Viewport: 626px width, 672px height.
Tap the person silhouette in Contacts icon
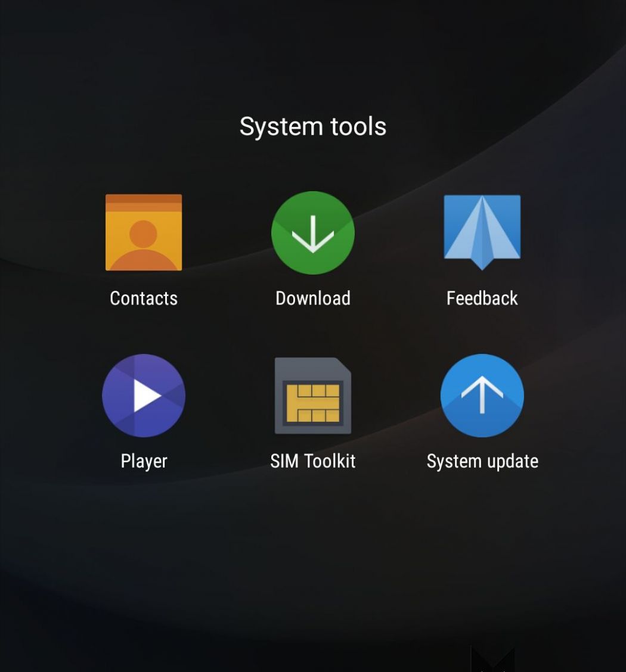[x=143, y=243]
